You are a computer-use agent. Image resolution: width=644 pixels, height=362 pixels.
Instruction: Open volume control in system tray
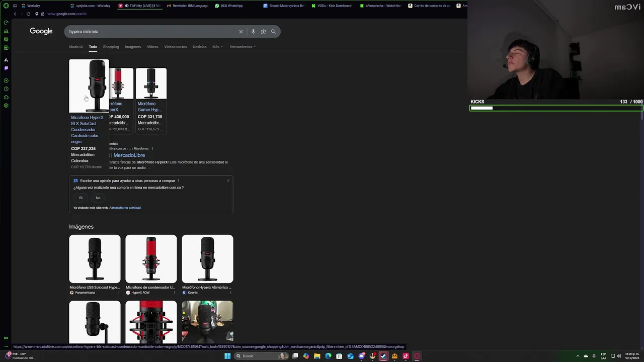click(618, 356)
